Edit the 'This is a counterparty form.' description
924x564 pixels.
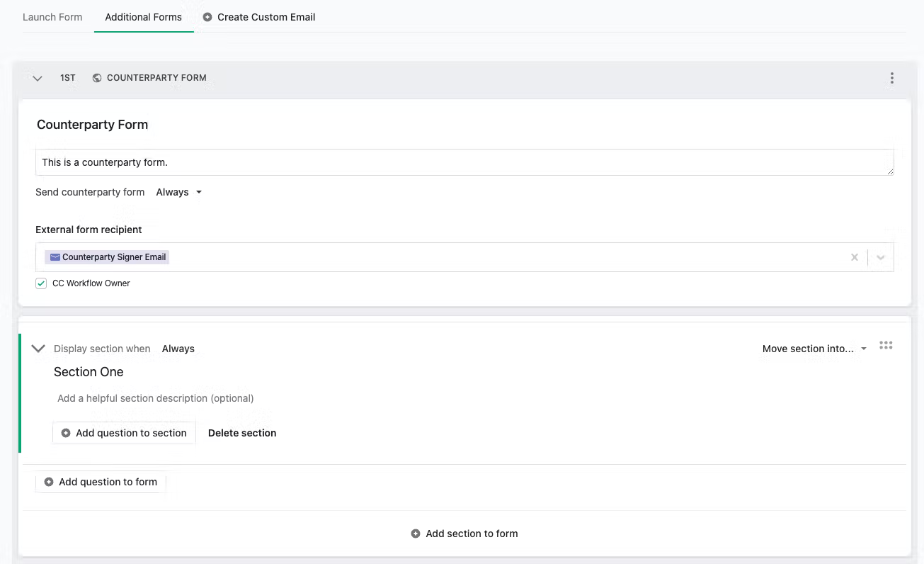[464, 162]
